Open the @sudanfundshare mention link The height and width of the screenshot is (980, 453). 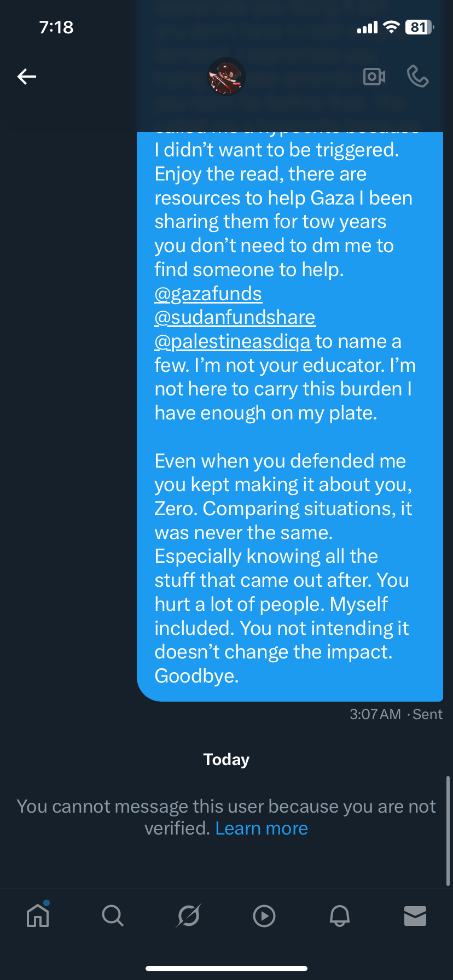pos(235,317)
